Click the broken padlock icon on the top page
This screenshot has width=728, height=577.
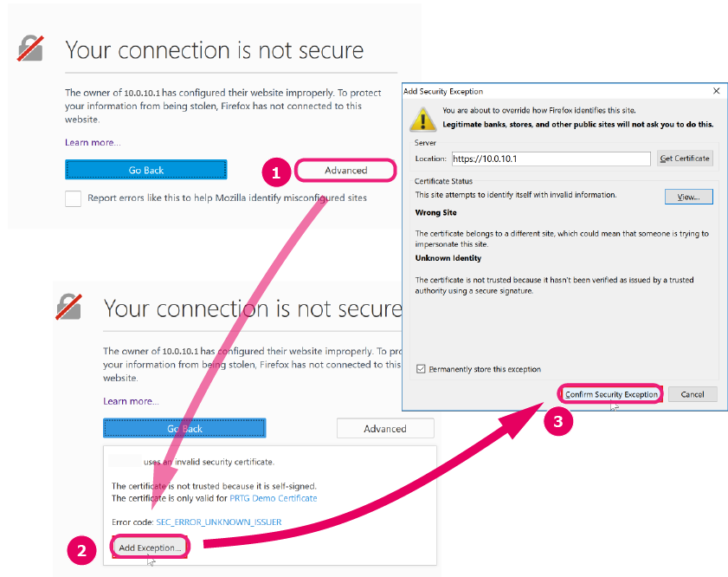tap(31, 48)
